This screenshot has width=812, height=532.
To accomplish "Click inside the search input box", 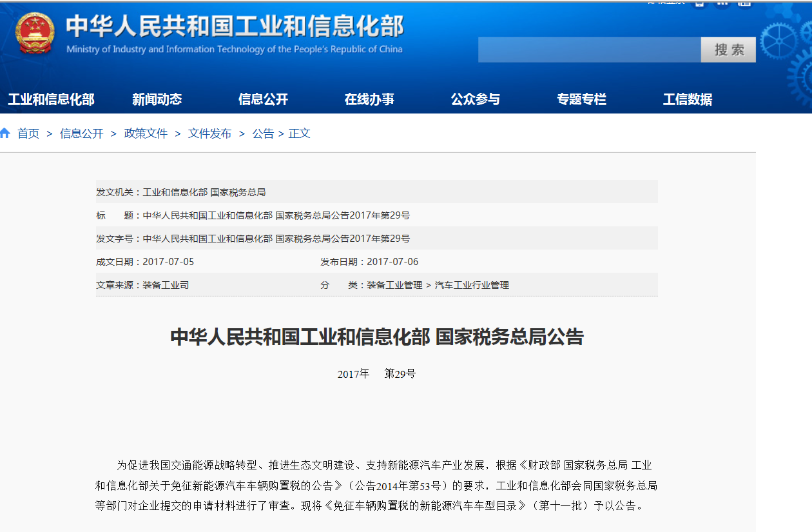I will coord(588,50).
